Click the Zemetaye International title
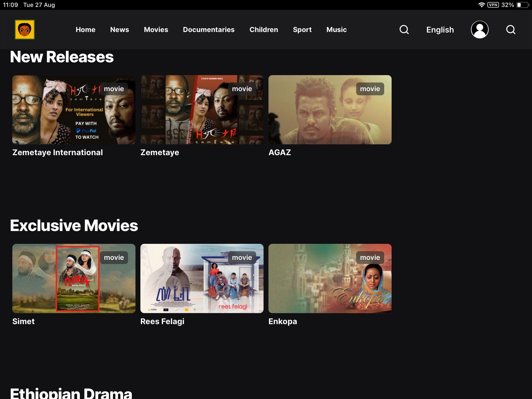The image size is (532, 399). pyautogui.click(x=58, y=152)
